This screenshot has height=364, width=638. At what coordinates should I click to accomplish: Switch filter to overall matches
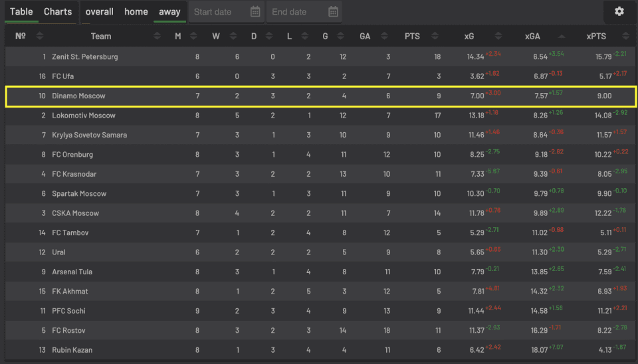99,12
